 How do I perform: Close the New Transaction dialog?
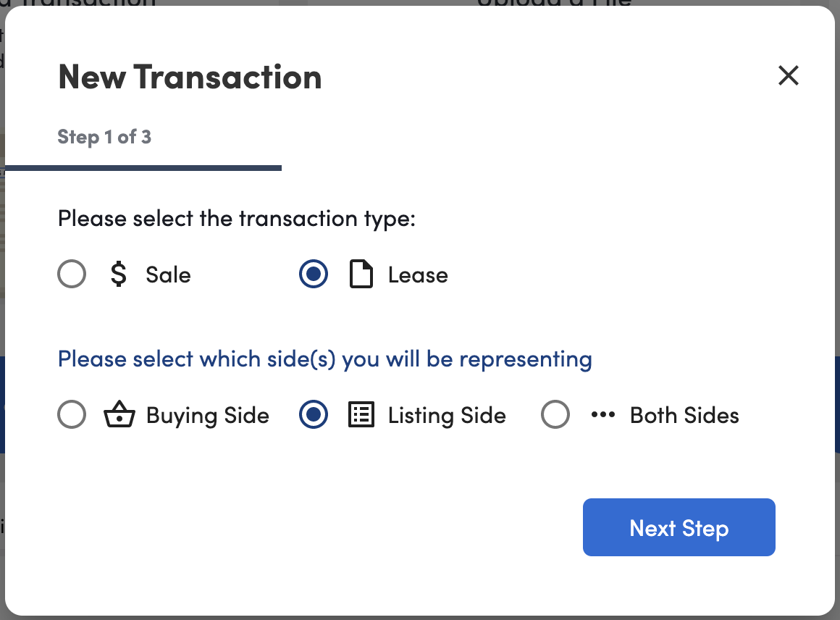[789, 75]
